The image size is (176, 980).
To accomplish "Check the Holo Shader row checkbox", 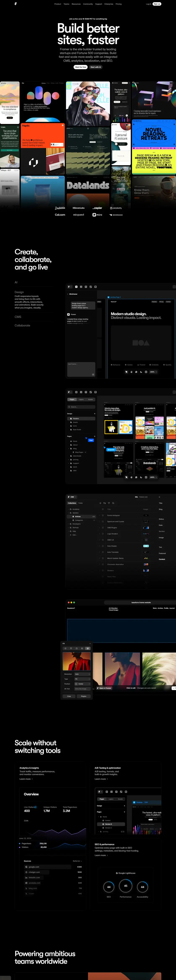I will point(103,546).
